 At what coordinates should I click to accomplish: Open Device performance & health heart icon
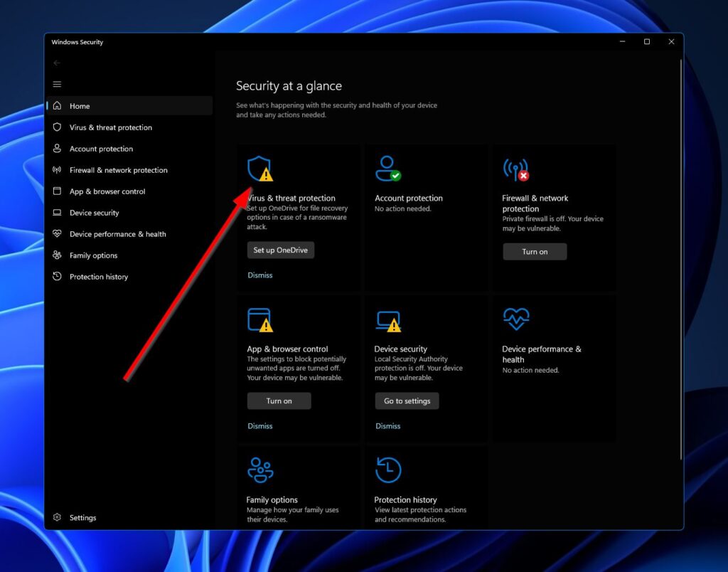click(515, 319)
